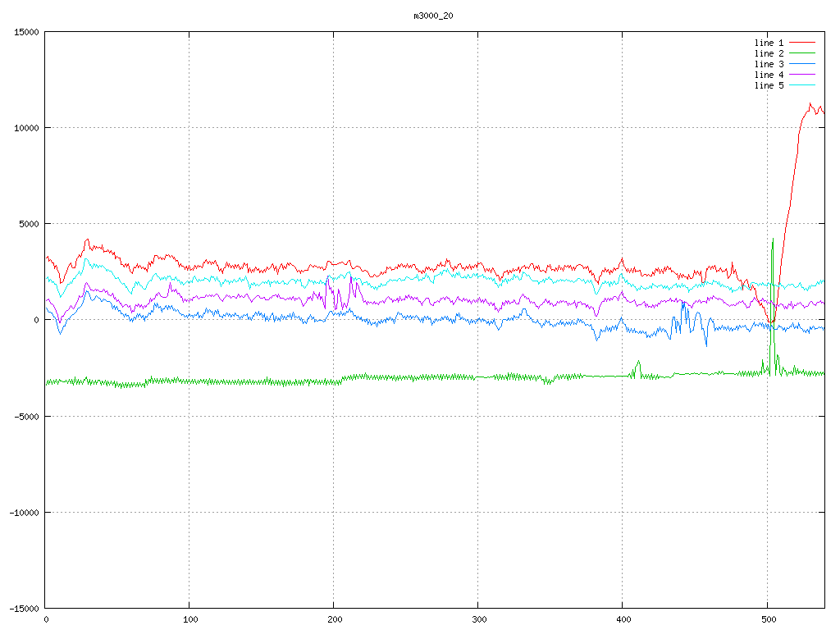Viewport: 840px width, 630px height.
Task: Click the 10000 y-axis tick label
Action: click(x=26, y=128)
